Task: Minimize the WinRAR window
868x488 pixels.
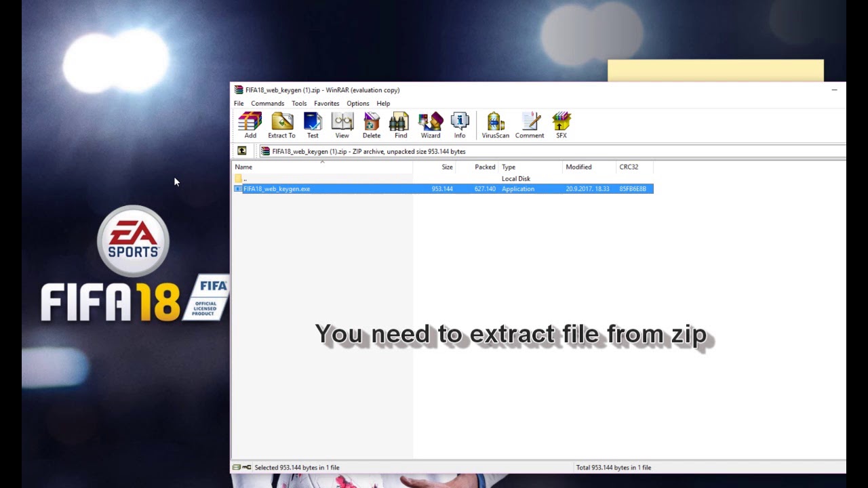Action: click(834, 90)
